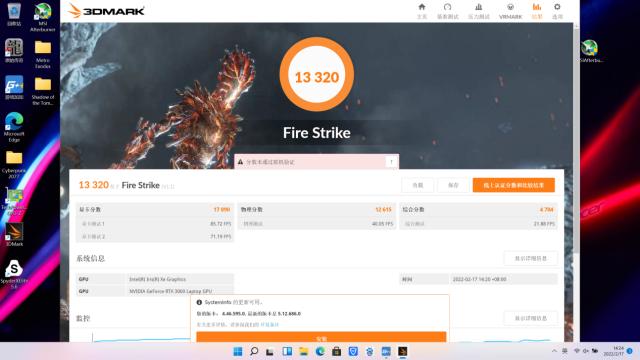Launch MSI Afterburner desktop shortcut
Screen dimensions: 640x360
[42, 17]
